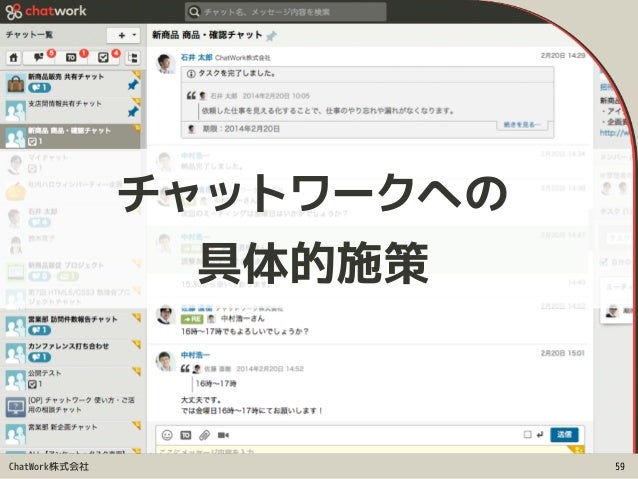Unpin the 新商品販売 共有チャット pin
This screenshot has width=638, height=479.
tap(133, 85)
